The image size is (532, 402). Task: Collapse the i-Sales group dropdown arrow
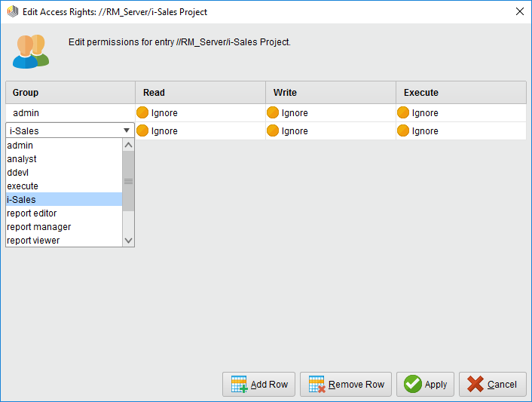[x=126, y=130]
